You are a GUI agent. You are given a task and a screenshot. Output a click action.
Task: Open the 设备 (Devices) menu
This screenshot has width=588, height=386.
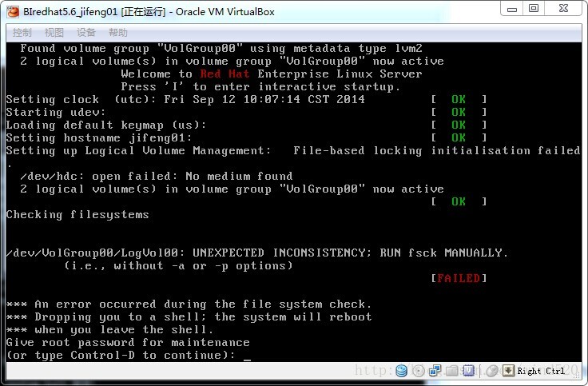pos(85,33)
